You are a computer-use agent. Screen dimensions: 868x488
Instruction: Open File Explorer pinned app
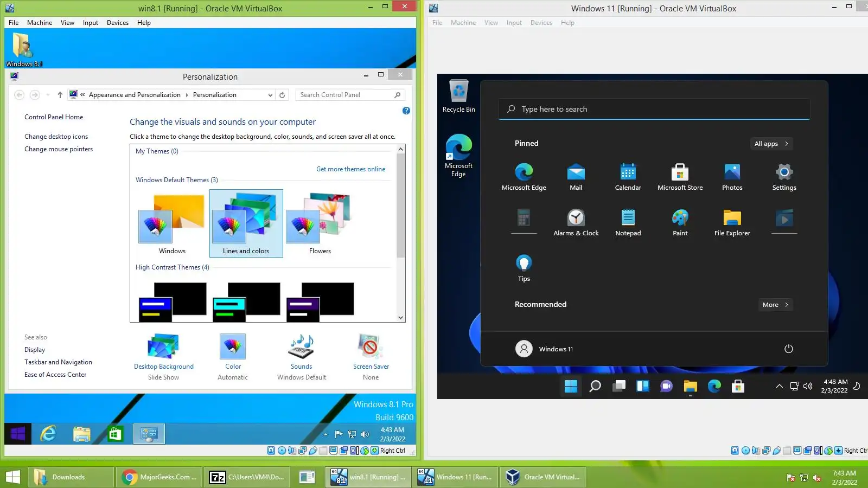tap(732, 223)
